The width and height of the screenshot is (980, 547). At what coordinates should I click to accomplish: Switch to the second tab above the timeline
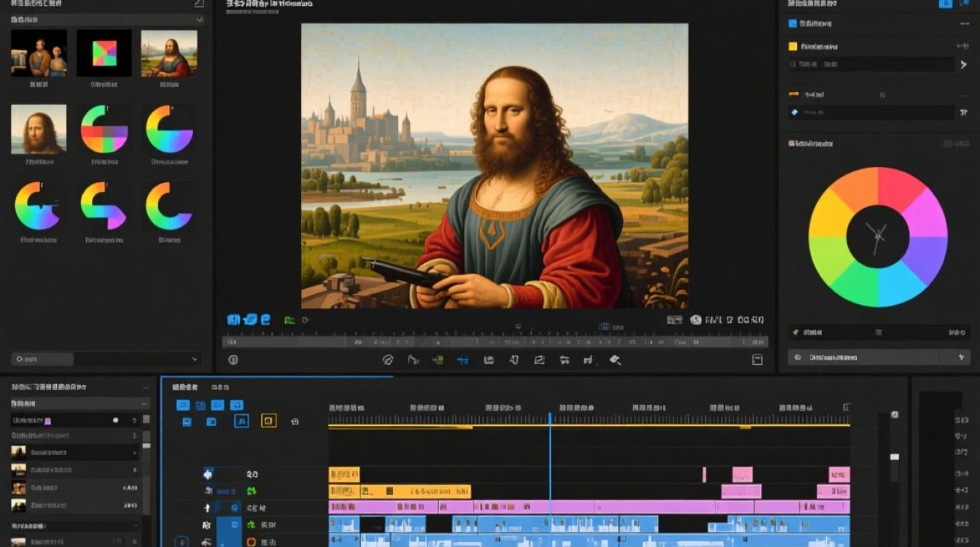219,387
